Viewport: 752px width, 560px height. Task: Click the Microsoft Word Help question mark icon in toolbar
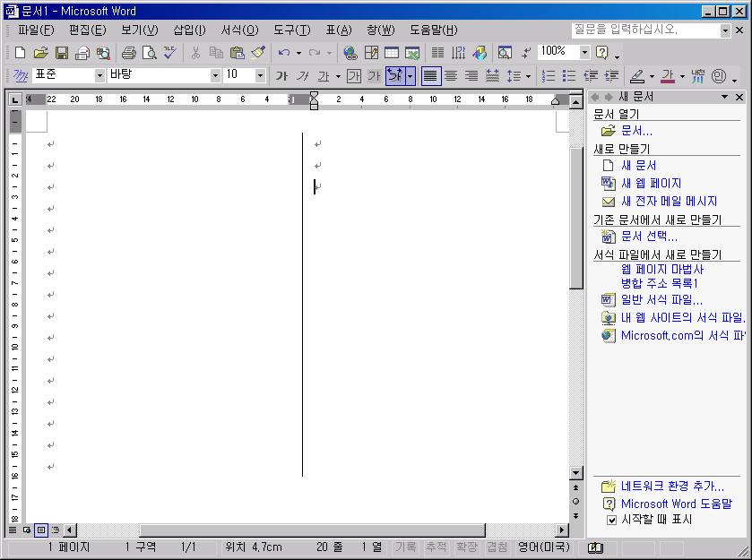coord(602,52)
